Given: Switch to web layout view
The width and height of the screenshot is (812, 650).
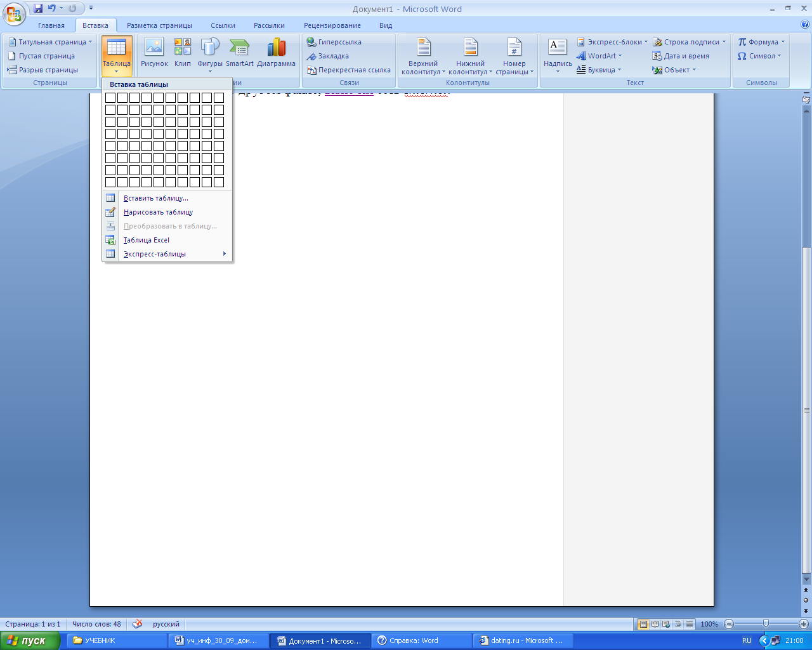Looking at the screenshot, I should click(666, 624).
